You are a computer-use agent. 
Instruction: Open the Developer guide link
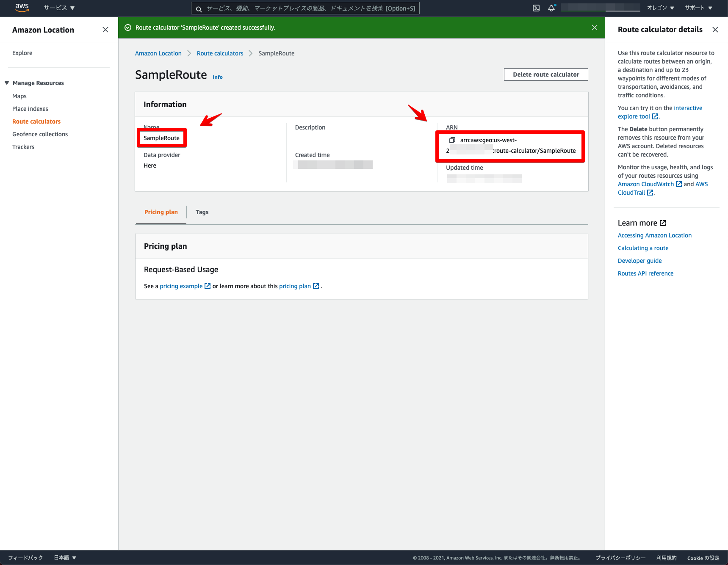click(640, 261)
